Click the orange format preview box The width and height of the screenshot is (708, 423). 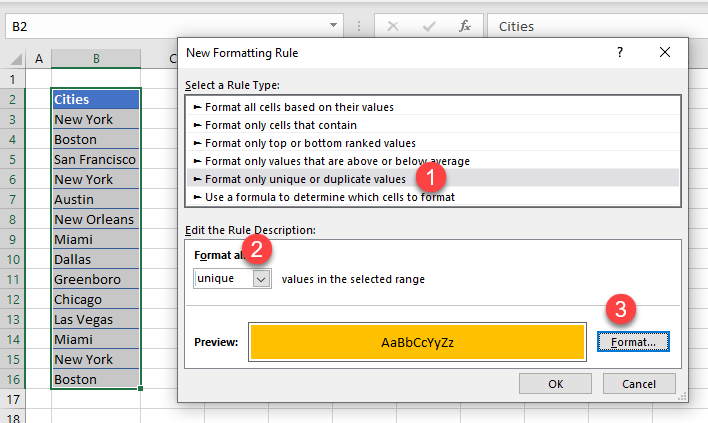tap(415, 342)
